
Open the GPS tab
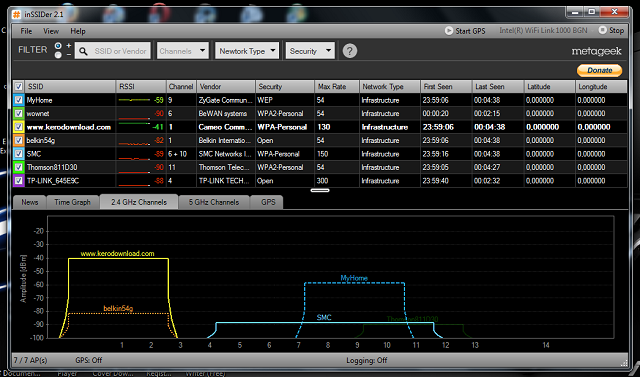pos(268,202)
